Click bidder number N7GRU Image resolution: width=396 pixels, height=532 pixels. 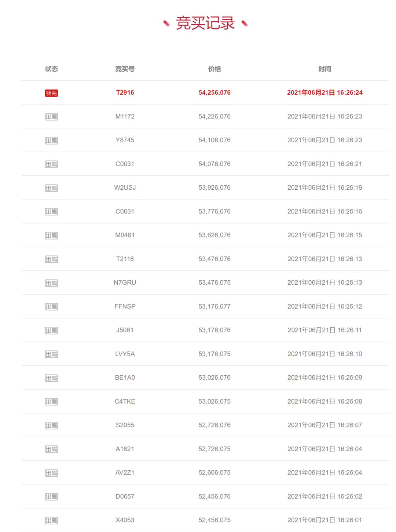click(x=125, y=283)
